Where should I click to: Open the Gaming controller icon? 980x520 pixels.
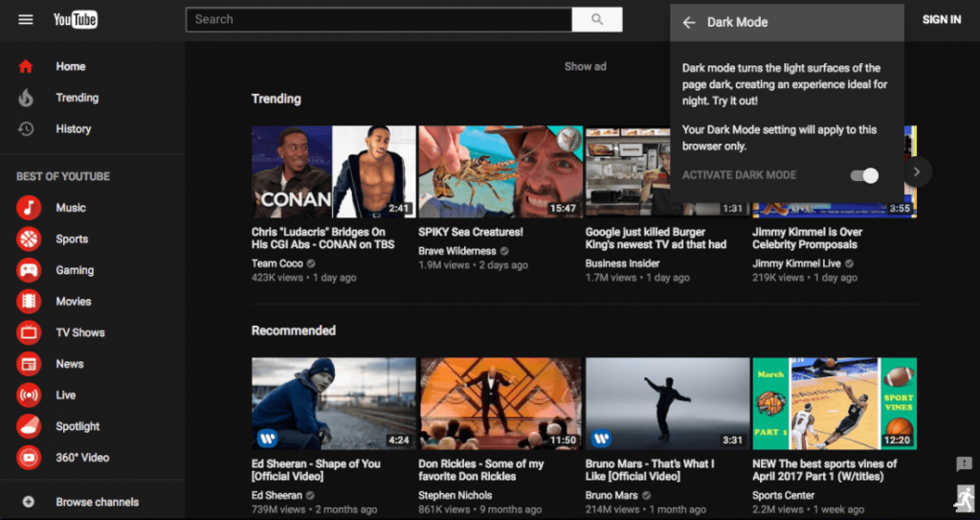coord(29,270)
